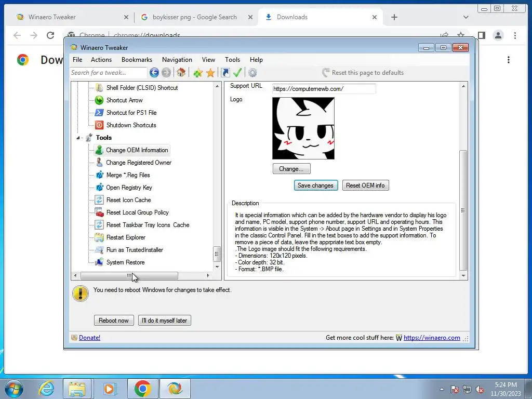Viewport: 532px width, 399px height.
Task: Select Change OEM Information tree item
Action: 137,150
